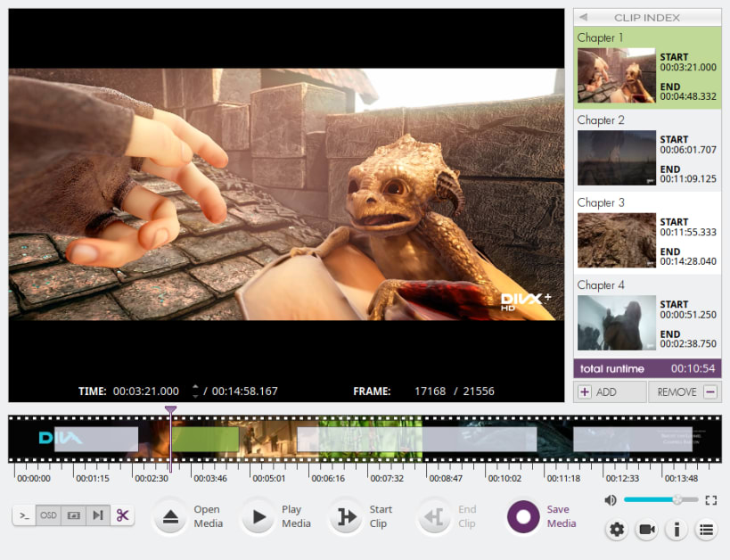
Task: Click the 00:10:02 ruler label
Action: pos(504,479)
